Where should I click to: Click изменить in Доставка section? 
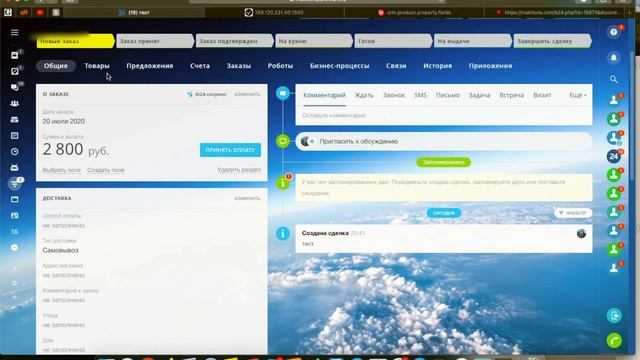pos(247,198)
